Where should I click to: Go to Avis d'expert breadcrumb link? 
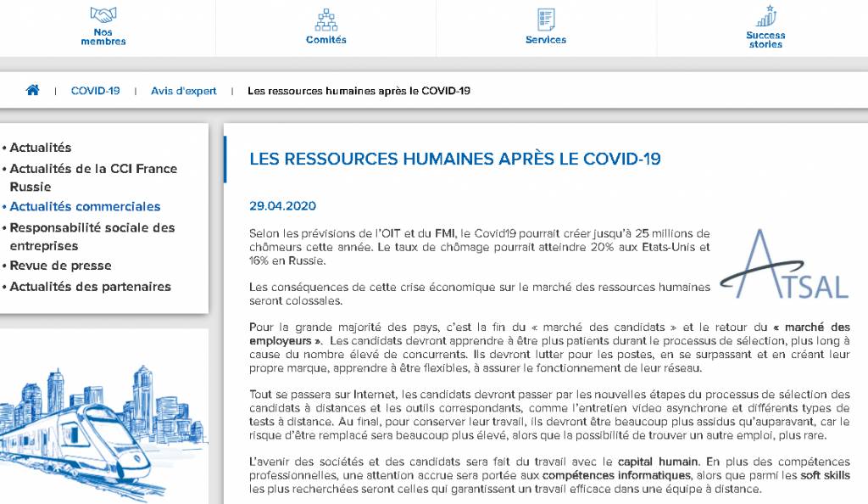pyautogui.click(x=184, y=91)
